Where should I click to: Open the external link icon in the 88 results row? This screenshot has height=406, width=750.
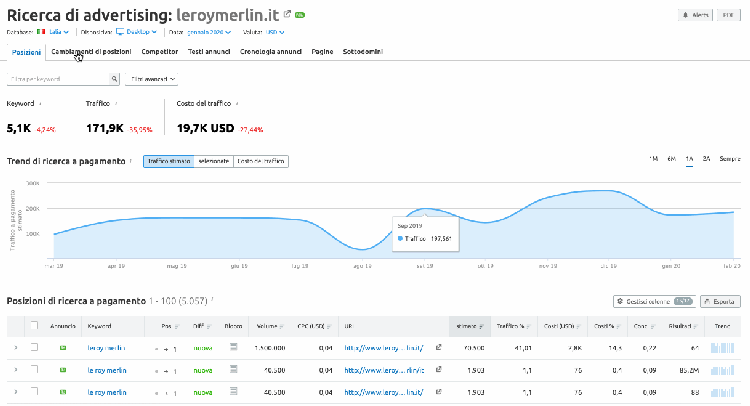click(438, 392)
